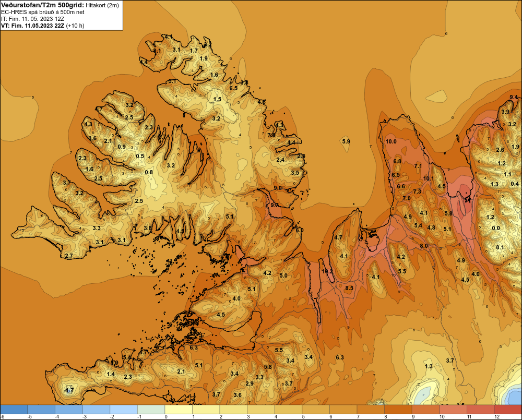This screenshot has width=522, height=420.
Task: Select the legend swatch between 10 and 11
Action: coord(454,410)
